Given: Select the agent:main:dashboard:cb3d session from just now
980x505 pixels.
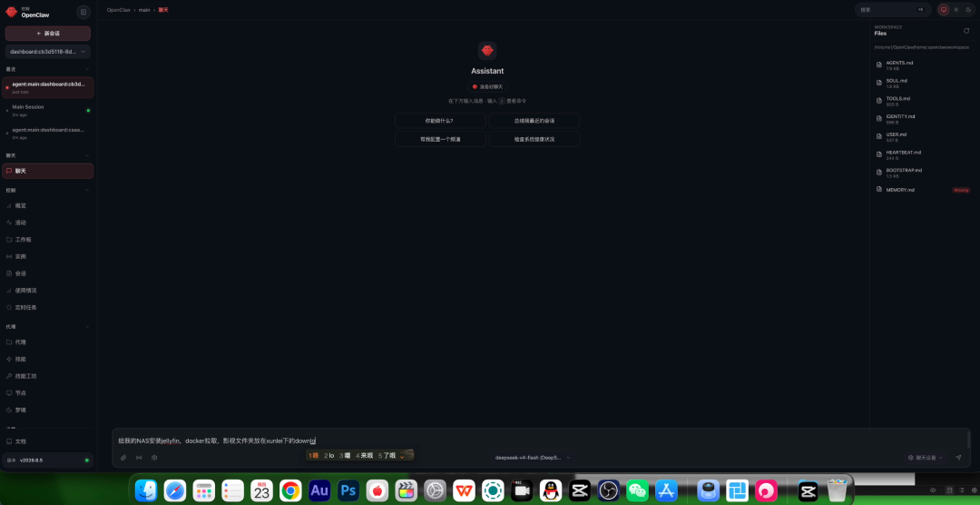Looking at the screenshot, I should pos(47,87).
